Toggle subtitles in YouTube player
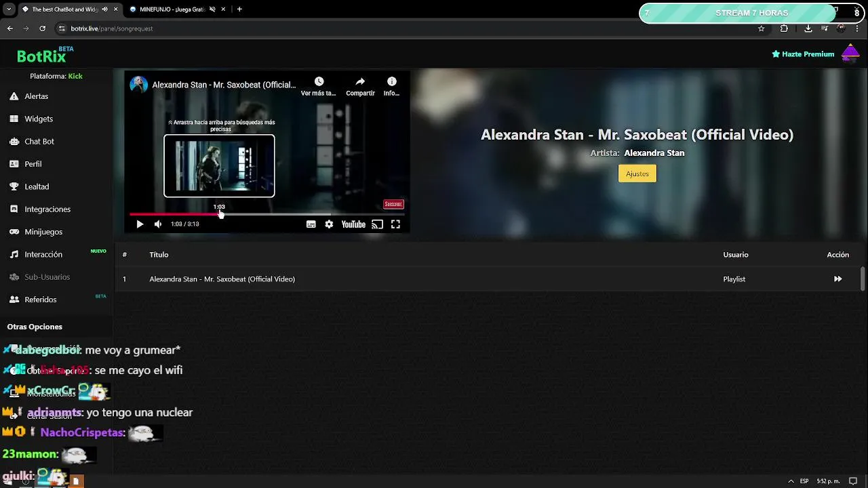Viewport: 868px width, 488px height. click(311, 224)
